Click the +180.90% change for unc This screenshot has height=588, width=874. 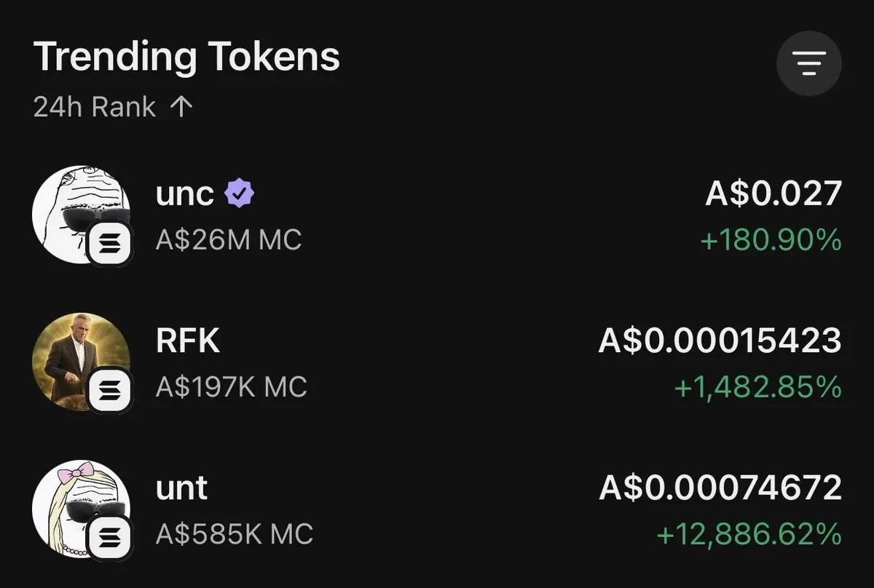coord(771,240)
